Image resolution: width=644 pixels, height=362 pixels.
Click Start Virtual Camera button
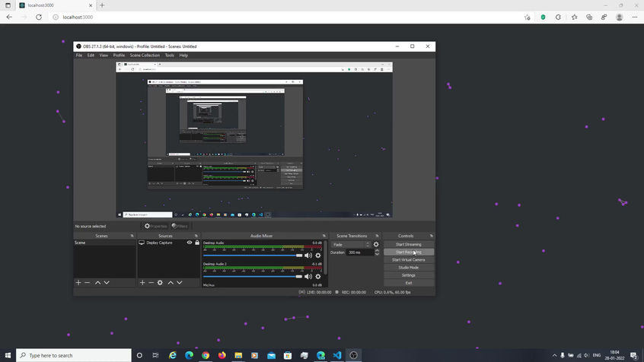tap(408, 260)
